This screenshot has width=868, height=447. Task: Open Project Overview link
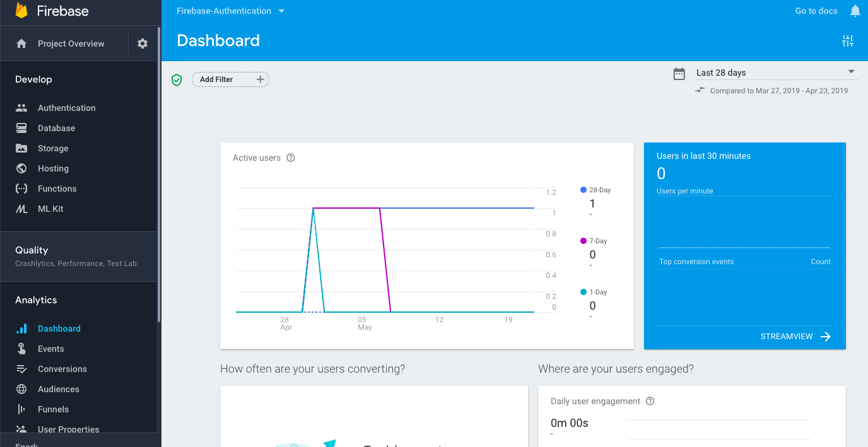(x=71, y=44)
